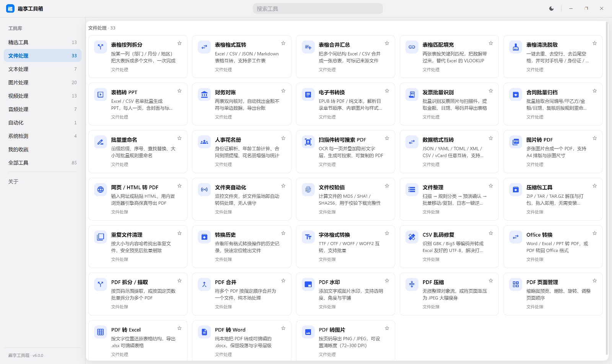Select 精选工具 in the sidebar
The height and width of the screenshot is (364, 612).
coord(42,42)
